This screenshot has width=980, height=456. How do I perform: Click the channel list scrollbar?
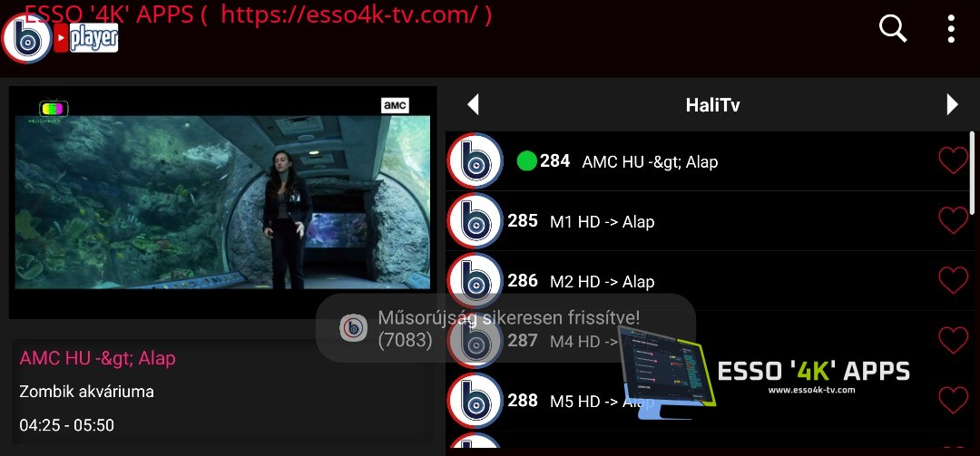tap(972, 171)
